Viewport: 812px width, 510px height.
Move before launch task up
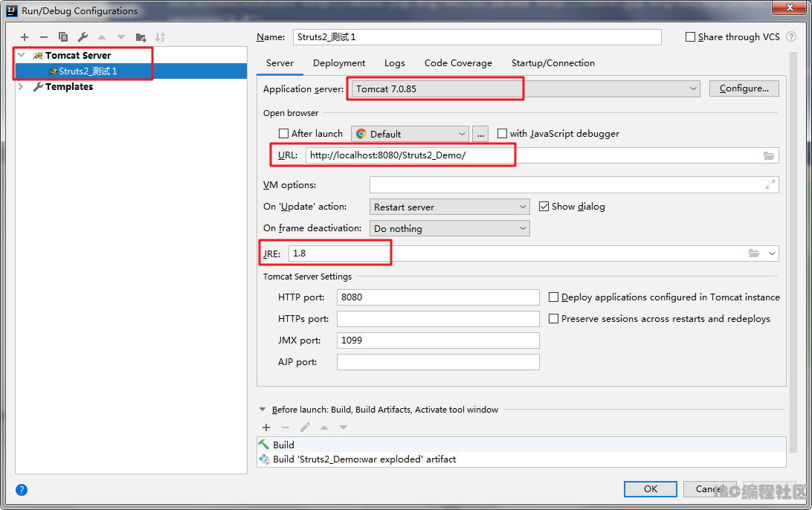point(324,427)
